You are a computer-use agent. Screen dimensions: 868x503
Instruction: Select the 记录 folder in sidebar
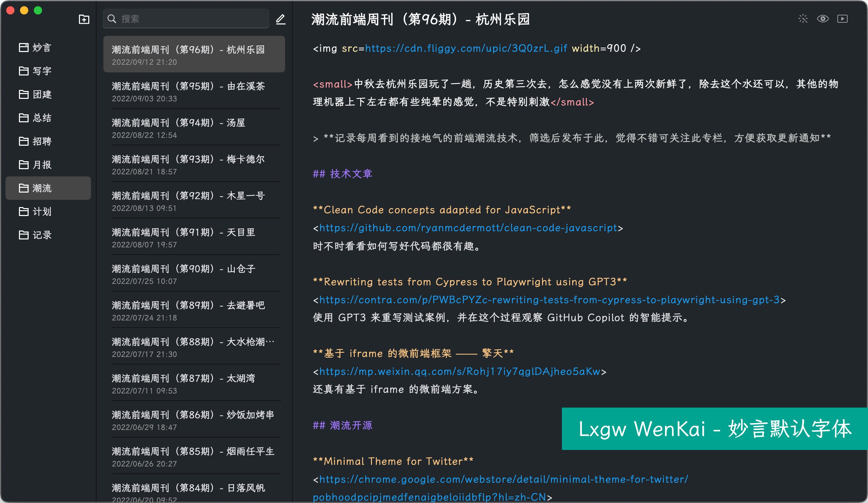coord(42,235)
